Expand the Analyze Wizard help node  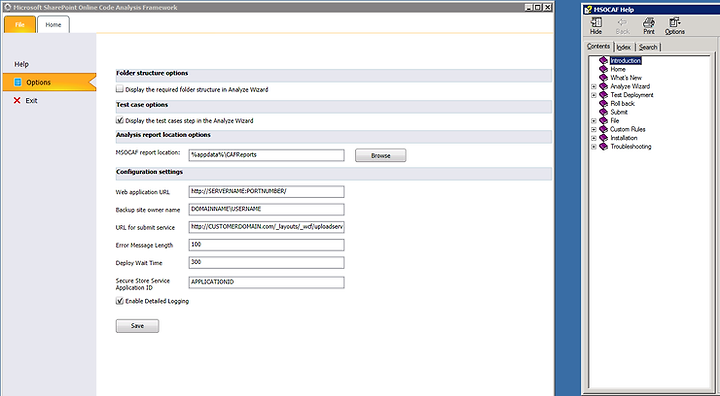pyautogui.click(x=594, y=86)
